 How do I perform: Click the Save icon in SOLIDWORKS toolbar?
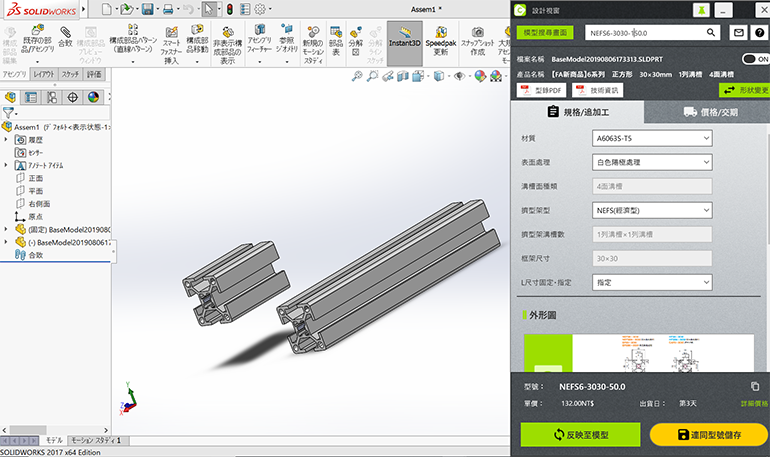pos(147,9)
